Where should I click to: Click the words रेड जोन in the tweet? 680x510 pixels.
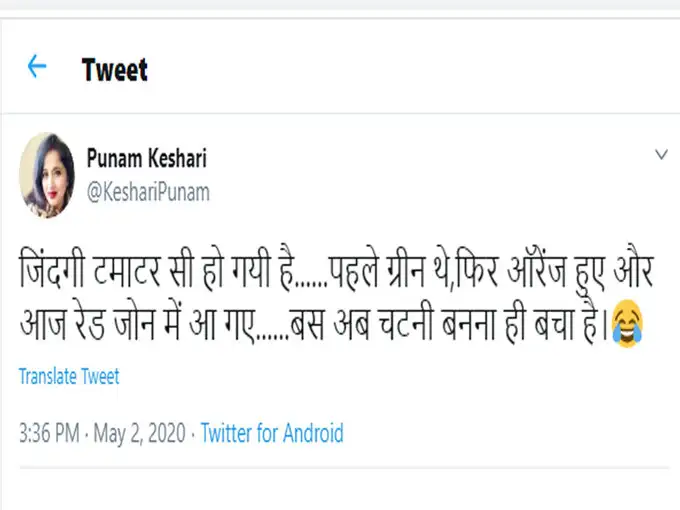116,326
